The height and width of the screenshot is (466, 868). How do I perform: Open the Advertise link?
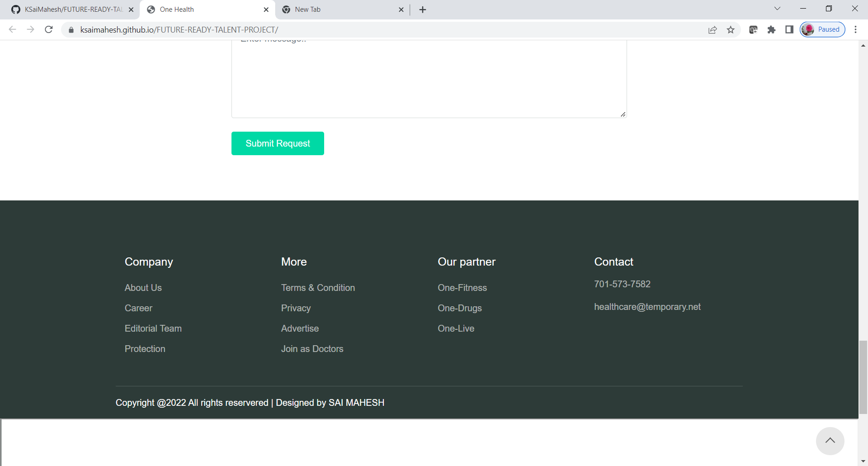300,328
